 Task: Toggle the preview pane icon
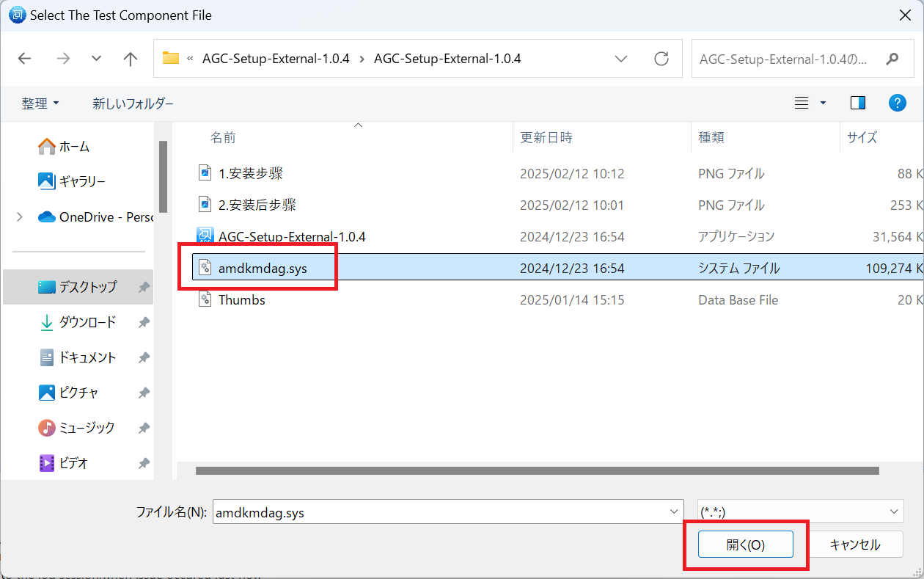point(857,103)
